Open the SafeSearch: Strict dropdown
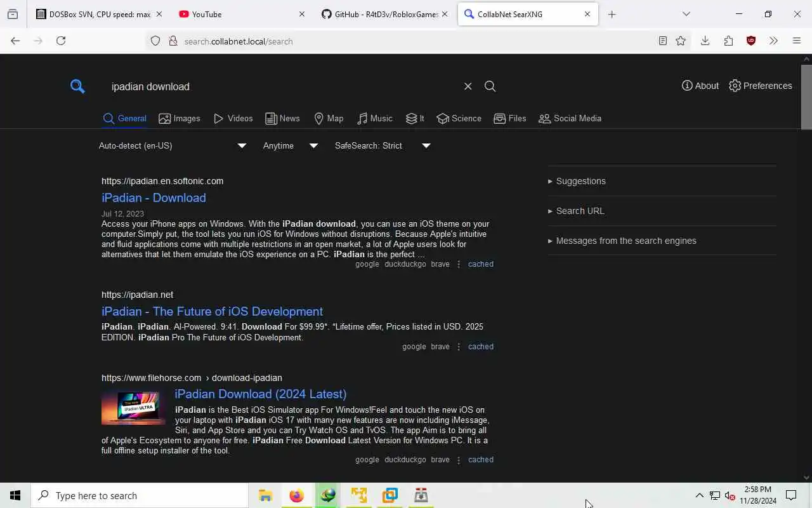Image resolution: width=812 pixels, height=508 pixels. [383, 145]
